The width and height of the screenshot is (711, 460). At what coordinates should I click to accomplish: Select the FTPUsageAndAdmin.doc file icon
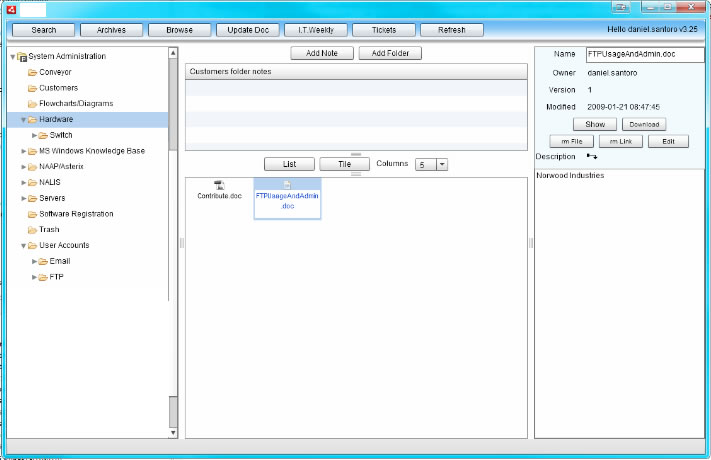[x=287, y=185]
